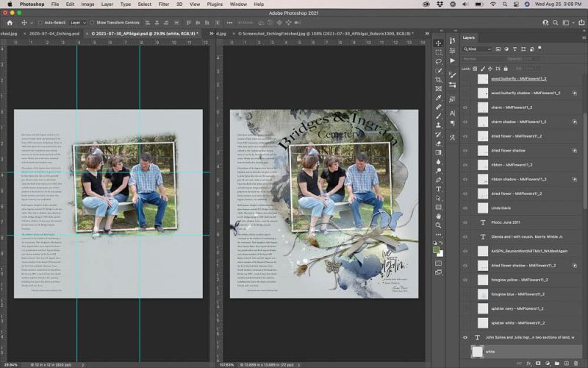Hide the charm - MMFlowers11_2 layer
The image size is (588, 368).
465,107
